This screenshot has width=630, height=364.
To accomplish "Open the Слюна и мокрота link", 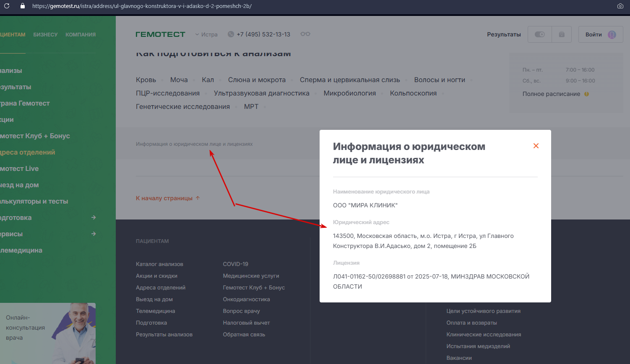I will 257,80.
